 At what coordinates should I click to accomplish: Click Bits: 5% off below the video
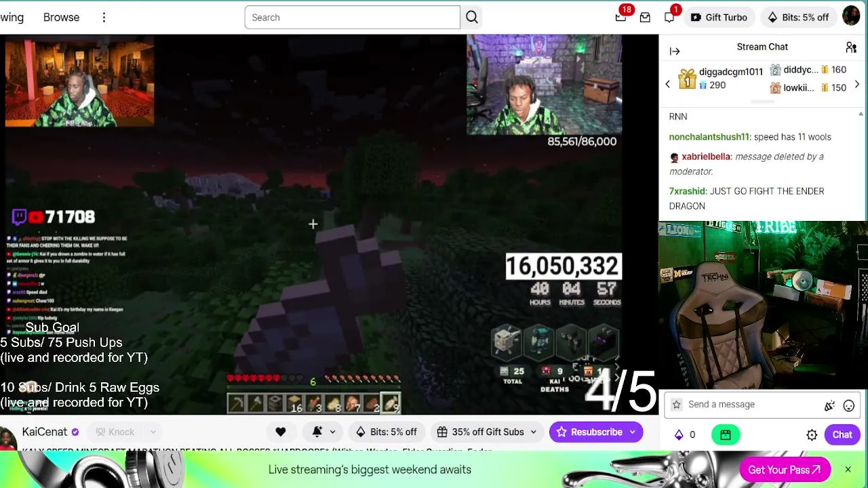coord(387,432)
